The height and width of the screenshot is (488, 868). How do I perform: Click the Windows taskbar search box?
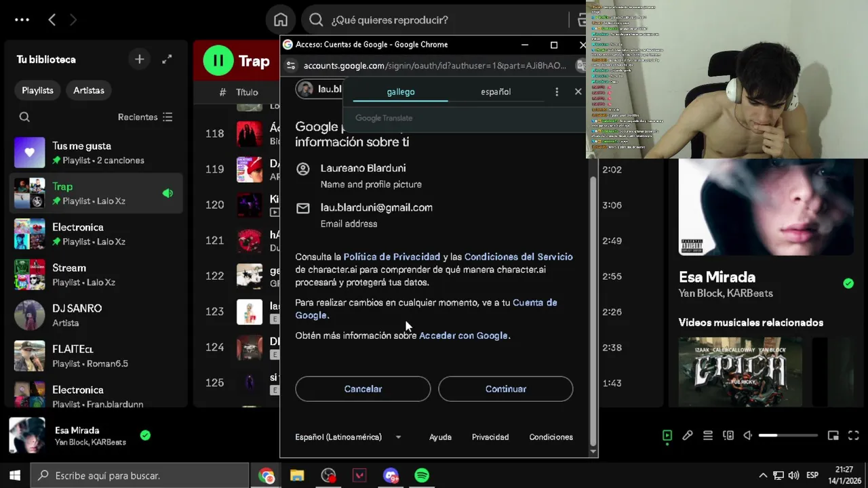[140, 476]
